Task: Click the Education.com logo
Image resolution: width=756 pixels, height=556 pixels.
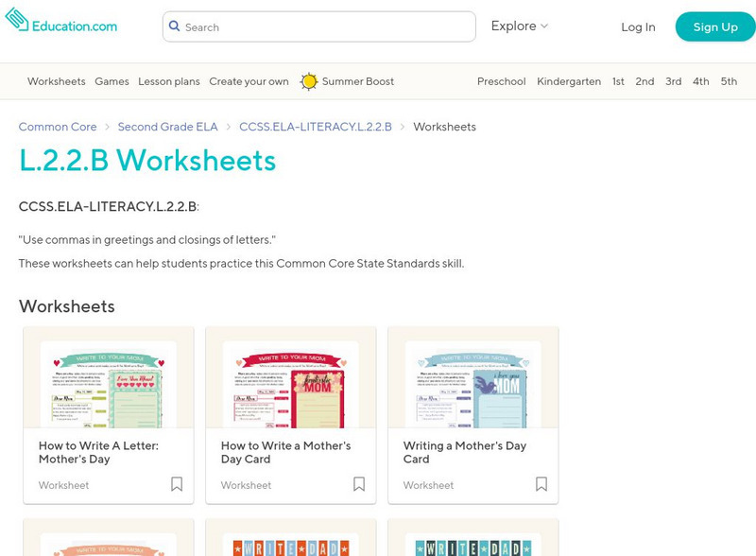Action: coord(61,21)
